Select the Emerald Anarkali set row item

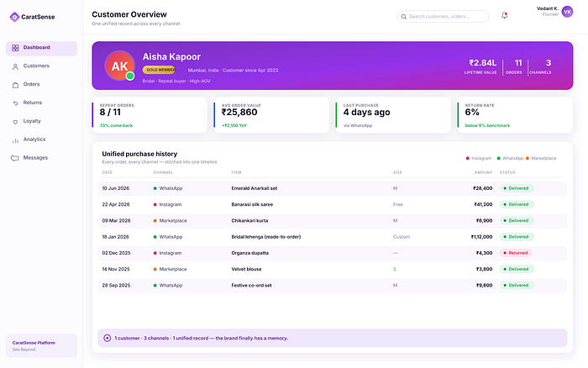(255, 188)
